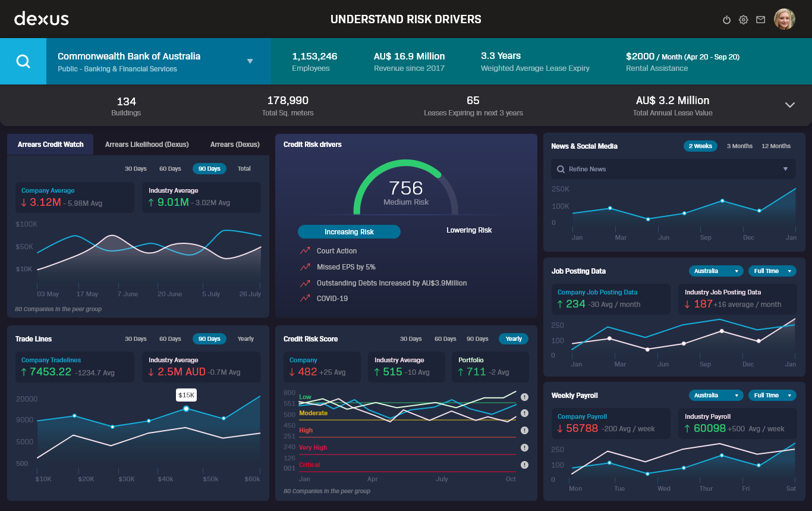Open Weekly Payroll Australia dropdown
This screenshot has height=511, width=812.
[716, 395]
